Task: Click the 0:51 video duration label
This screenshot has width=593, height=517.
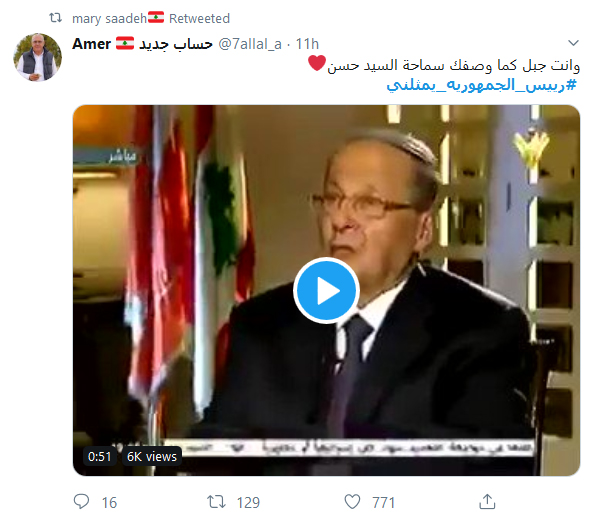Action: [99, 456]
